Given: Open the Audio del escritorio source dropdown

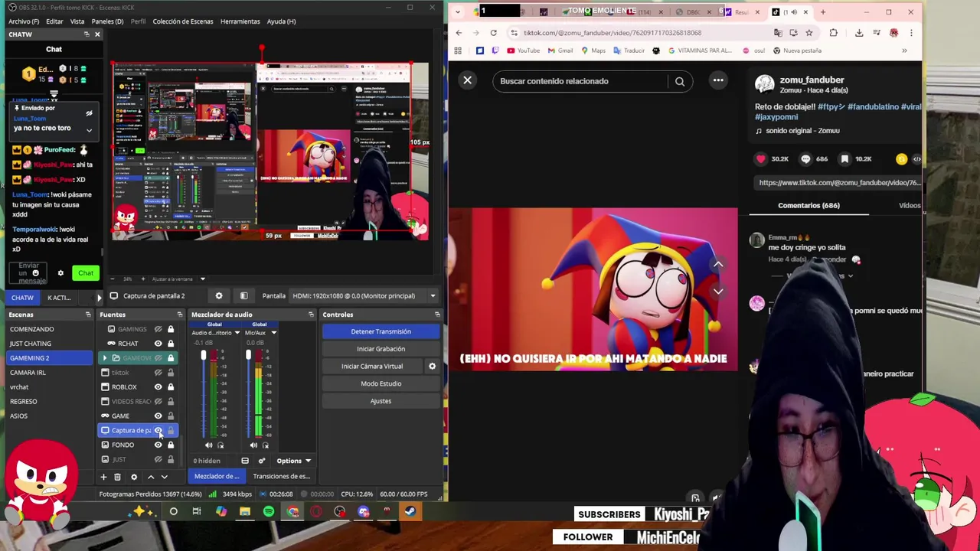Looking at the screenshot, I should [237, 333].
